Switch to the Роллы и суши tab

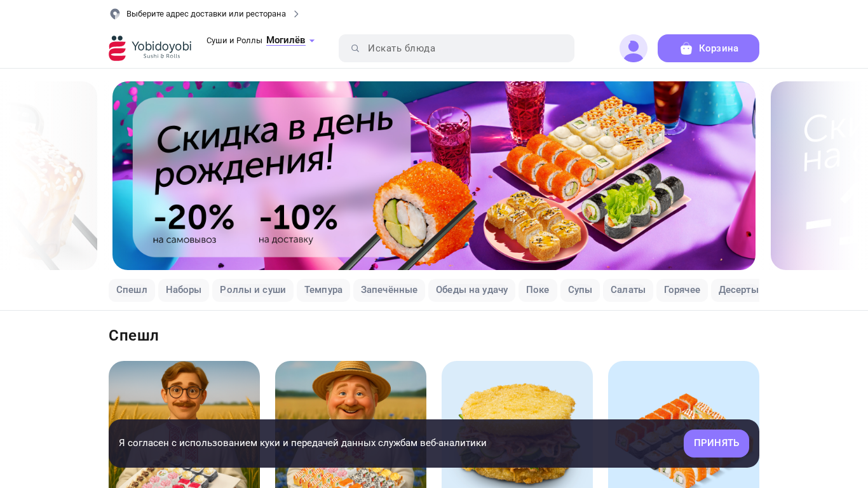tap(253, 290)
